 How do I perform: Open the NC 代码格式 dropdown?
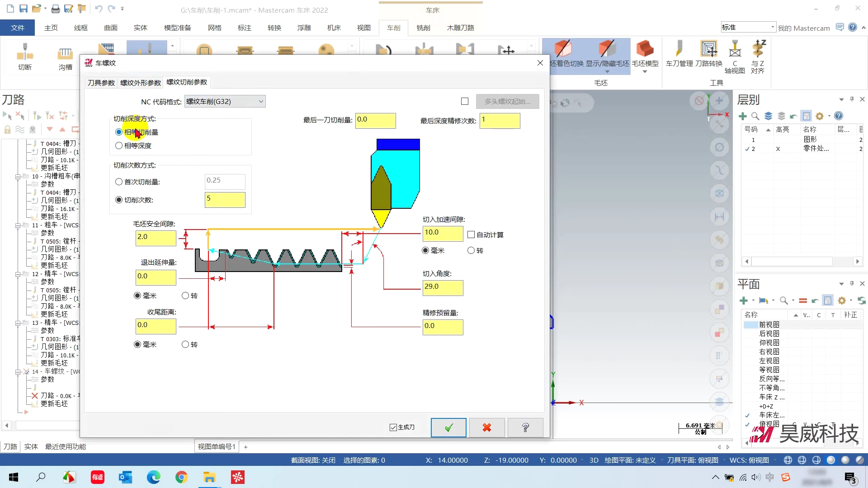point(225,101)
